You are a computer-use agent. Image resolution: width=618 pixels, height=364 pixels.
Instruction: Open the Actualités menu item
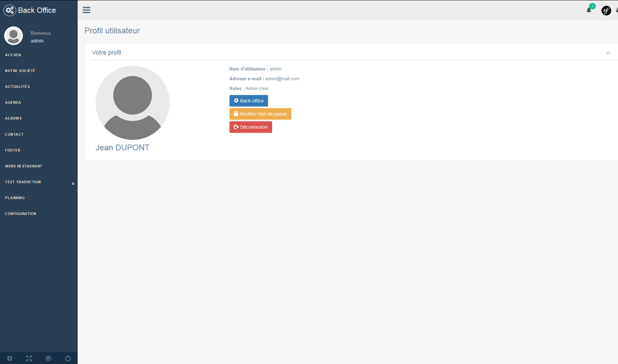click(17, 87)
